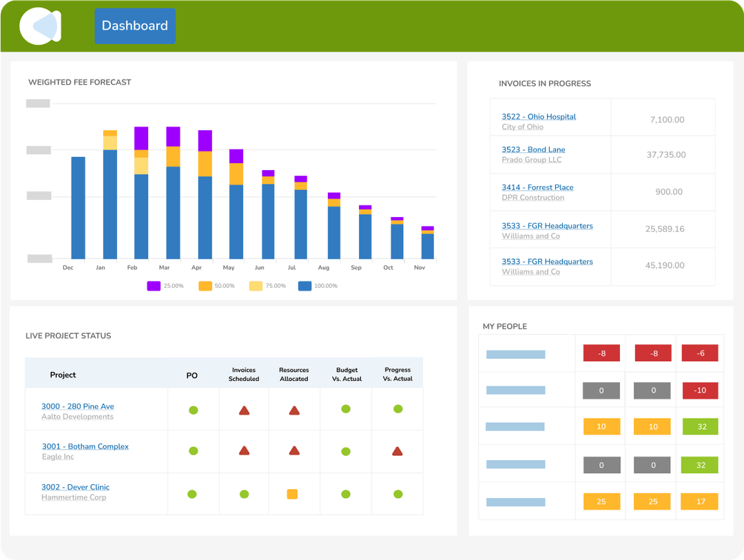Image resolution: width=744 pixels, height=560 pixels.
Task: Click the red Progress Vs. Actual triangle for Botham Complex
Action: [397, 451]
